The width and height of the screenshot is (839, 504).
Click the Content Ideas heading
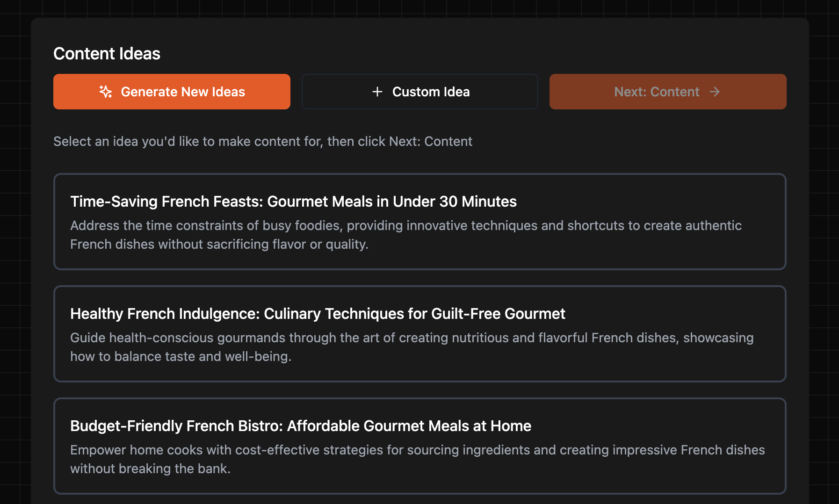[x=107, y=54]
